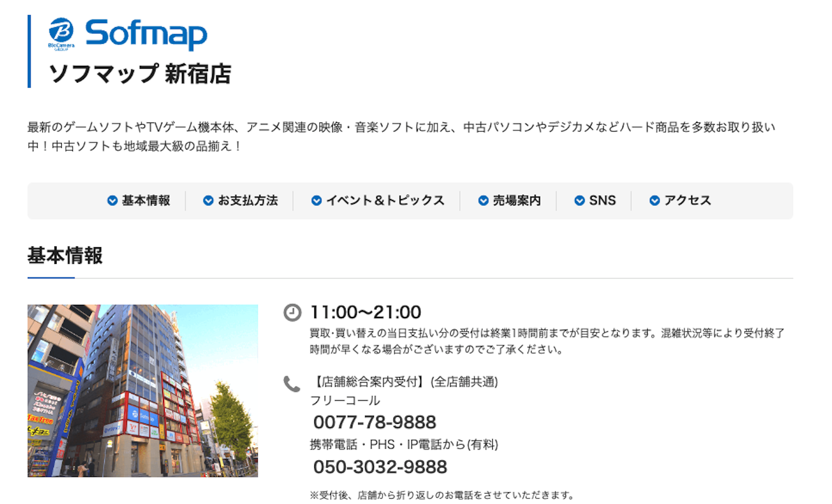Dial the mobile number 050-3032-9888
The image size is (832, 504).
380,466
